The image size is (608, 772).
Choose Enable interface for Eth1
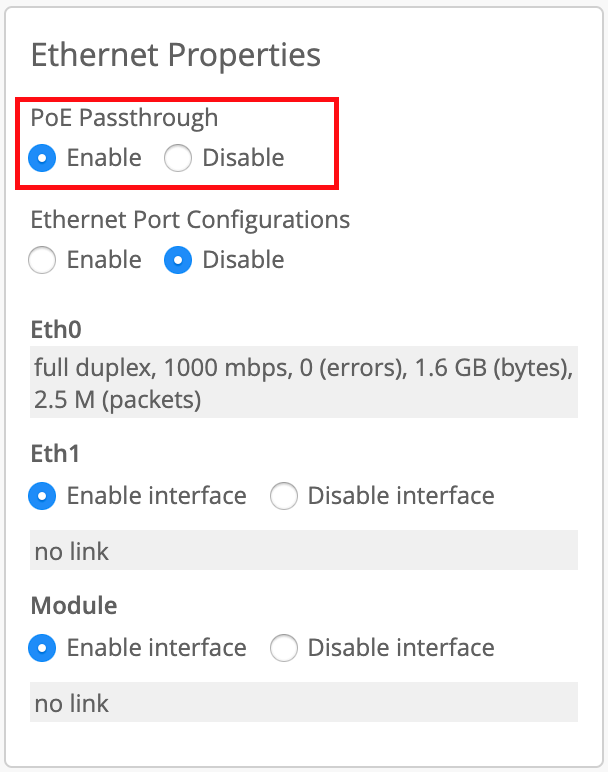point(42,496)
